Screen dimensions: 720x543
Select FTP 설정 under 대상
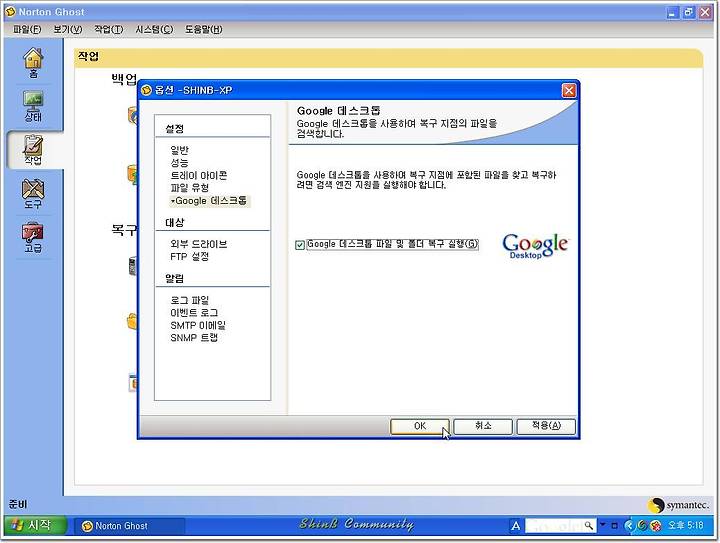click(x=189, y=256)
